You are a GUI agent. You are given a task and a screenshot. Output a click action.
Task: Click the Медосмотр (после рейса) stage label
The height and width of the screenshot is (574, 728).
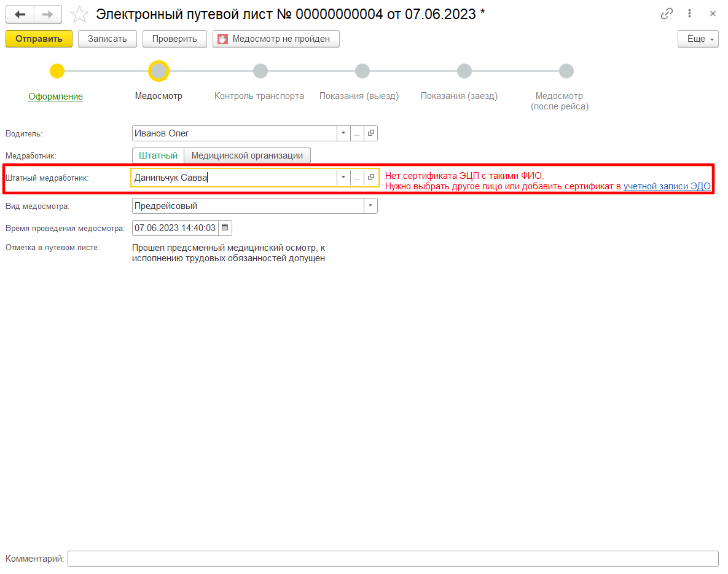point(560,101)
